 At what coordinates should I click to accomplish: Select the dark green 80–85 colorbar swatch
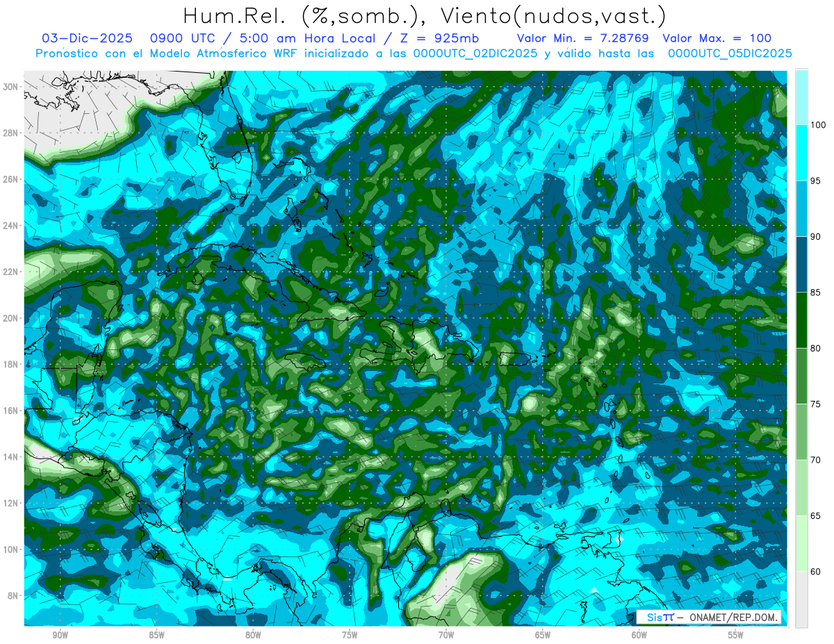[801, 320]
